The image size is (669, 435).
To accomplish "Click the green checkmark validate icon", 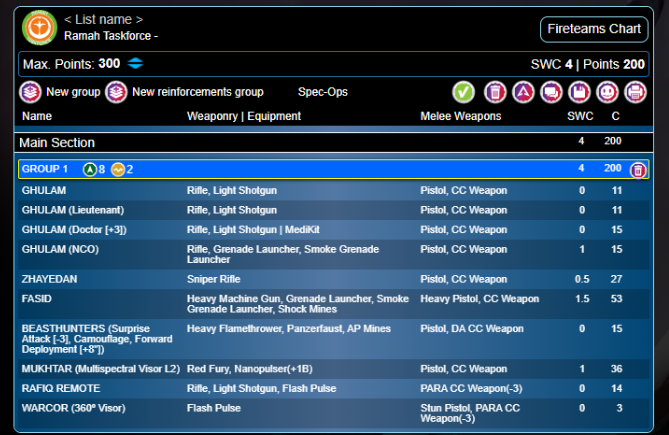I will coord(463,92).
